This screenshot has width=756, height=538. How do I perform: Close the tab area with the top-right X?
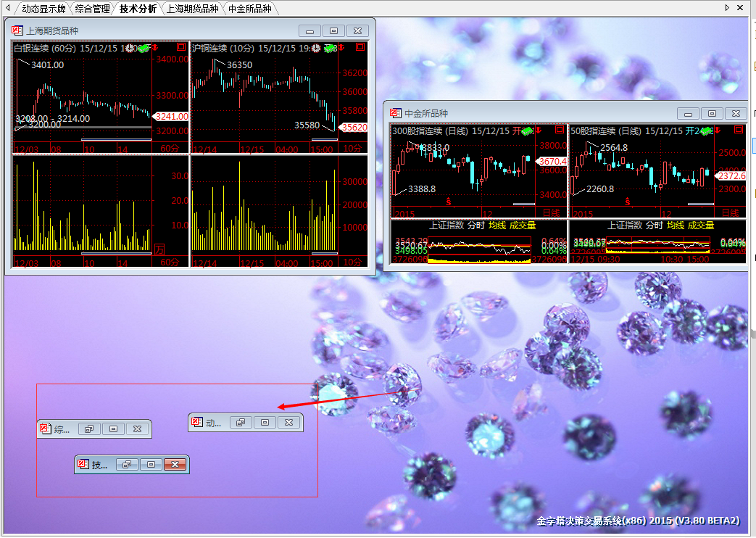740,8
